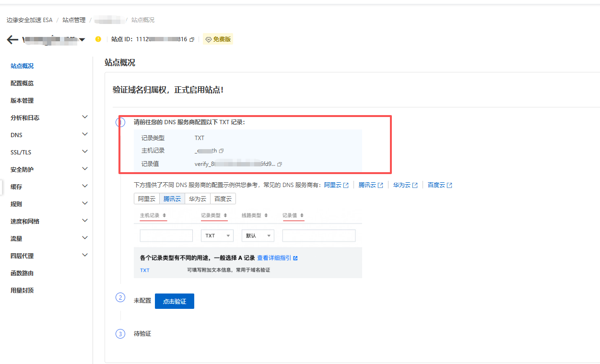This screenshot has width=600, height=364.
Task: Copy the verify 记录值 string
Action: coord(280,164)
